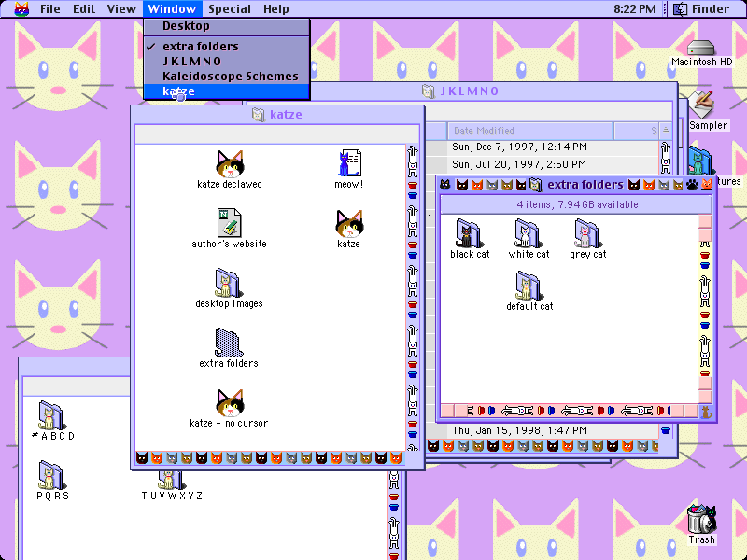Image resolution: width=747 pixels, height=560 pixels.
Task: Select the P Q R S folder
Action: 51,475
